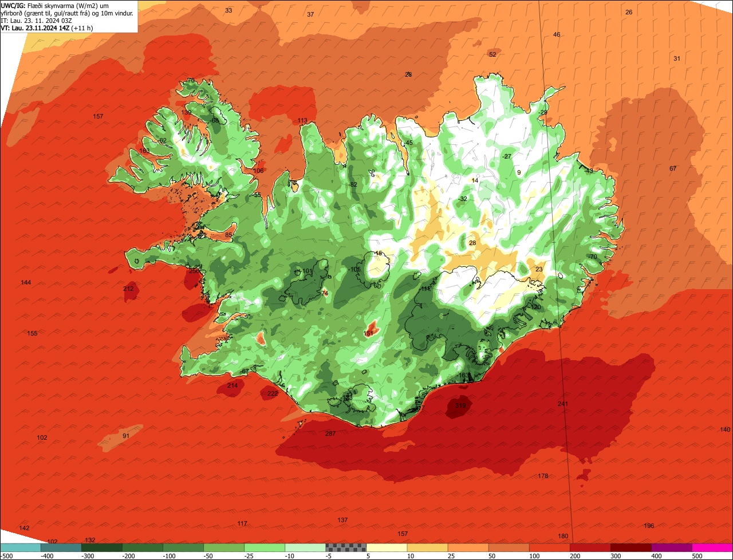733x560 pixels.
Task: Click the inland value -82
Action: point(353,184)
